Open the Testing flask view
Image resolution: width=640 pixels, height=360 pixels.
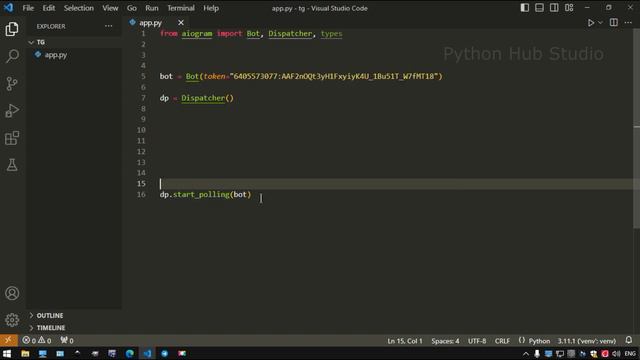(x=12, y=165)
